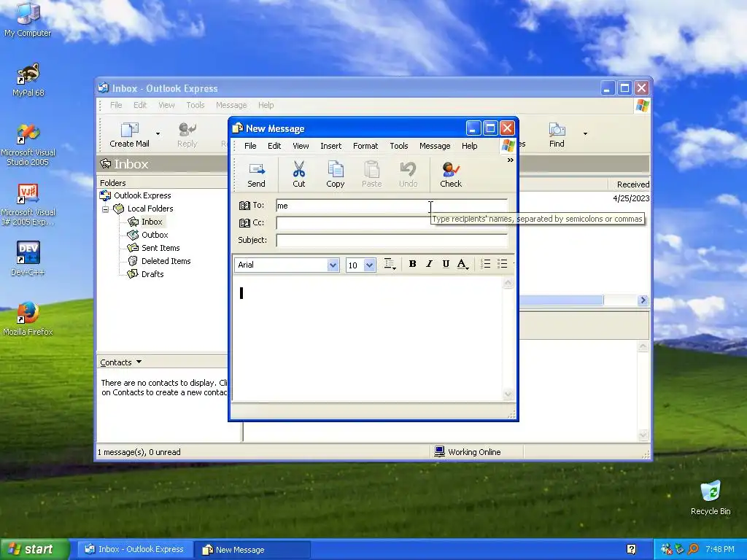Open the View menu in New Message
This screenshot has width=747, height=560.
[x=301, y=146]
